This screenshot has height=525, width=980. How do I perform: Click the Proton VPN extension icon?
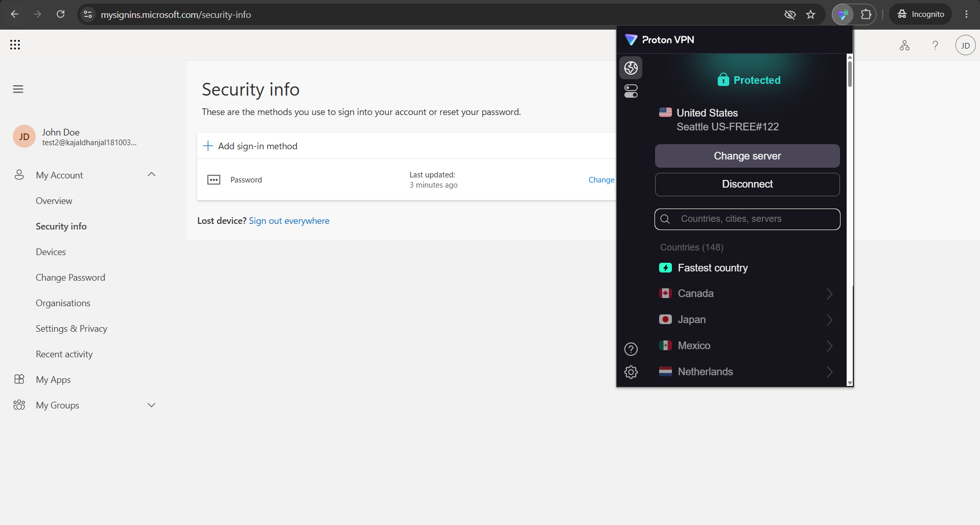(843, 14)
